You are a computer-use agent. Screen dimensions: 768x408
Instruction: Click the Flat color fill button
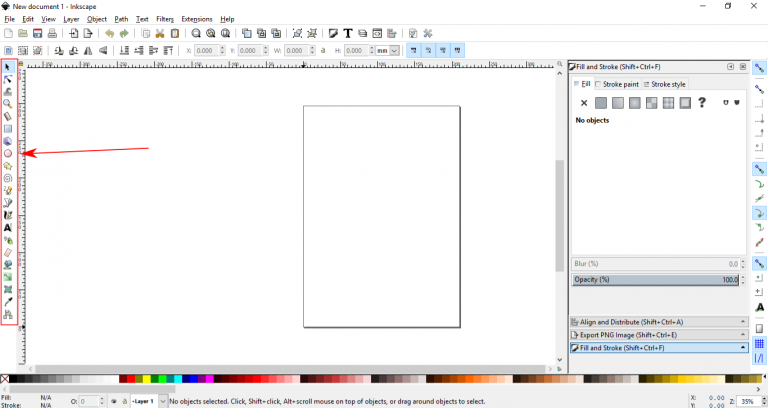click(601, 103)
